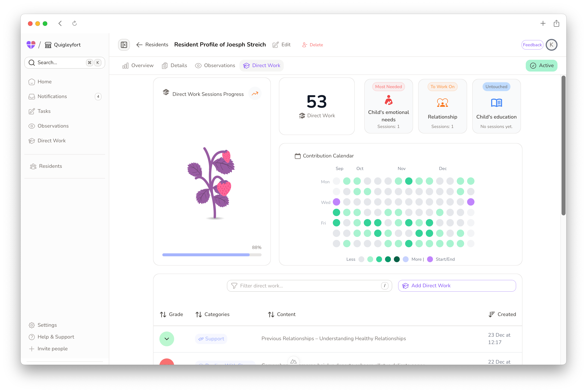Reload the page with refresh icon
Viewport: 587px width, 392px height.
click(x=75, y=23)
